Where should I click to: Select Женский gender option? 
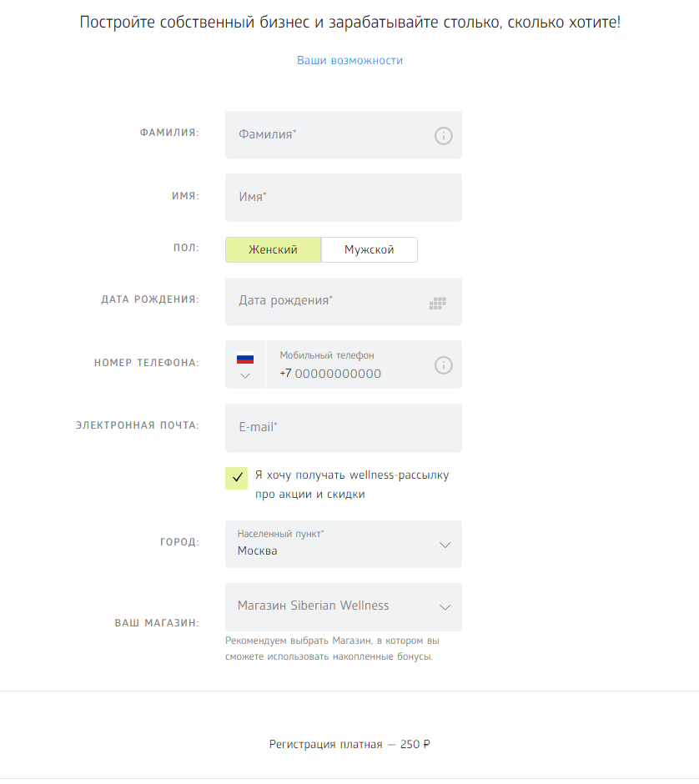[x=273, y=249]
